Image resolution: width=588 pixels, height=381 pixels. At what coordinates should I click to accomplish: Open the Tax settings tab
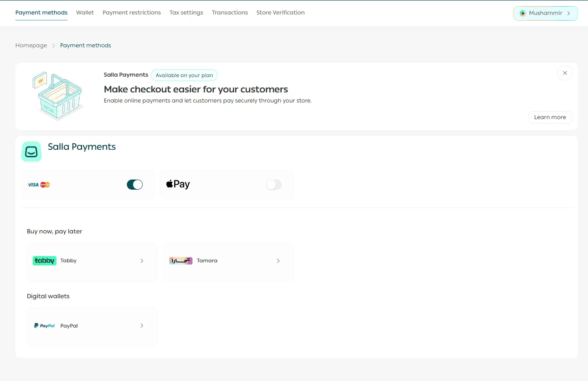(x=186, y=13)
